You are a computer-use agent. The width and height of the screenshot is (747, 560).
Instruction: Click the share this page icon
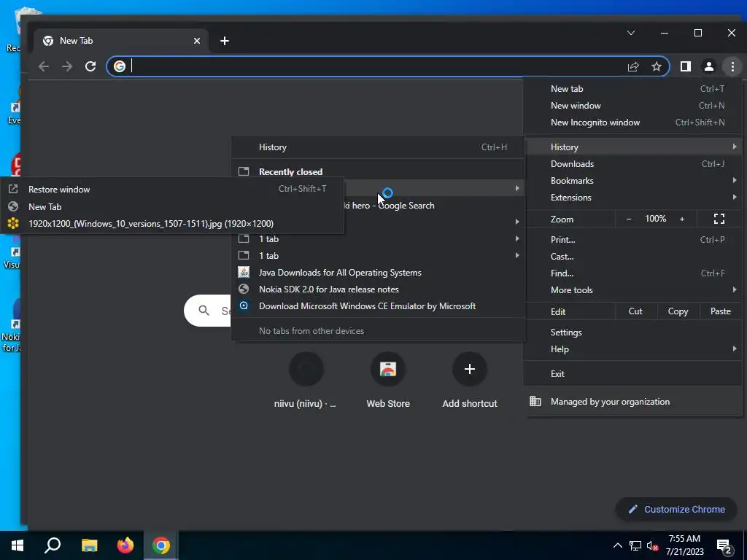632,66
